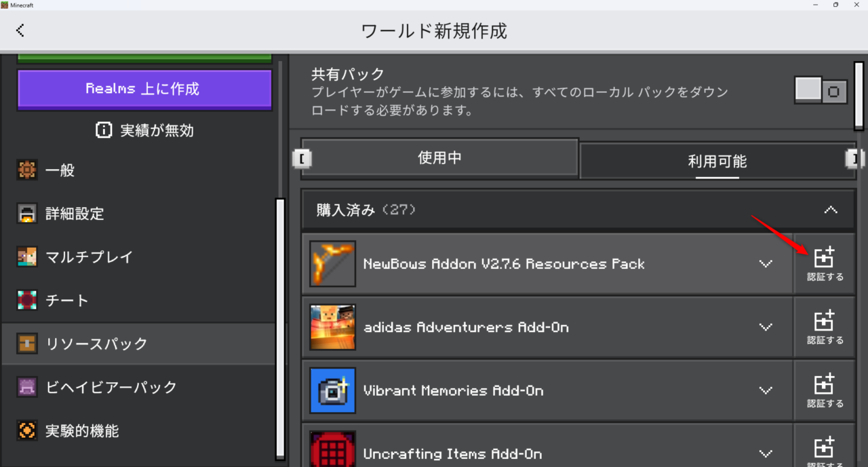Click the NewBows Addon bow thumbnail
The image size is (868, 467).
pyautogui.click(x=333, y=264)
